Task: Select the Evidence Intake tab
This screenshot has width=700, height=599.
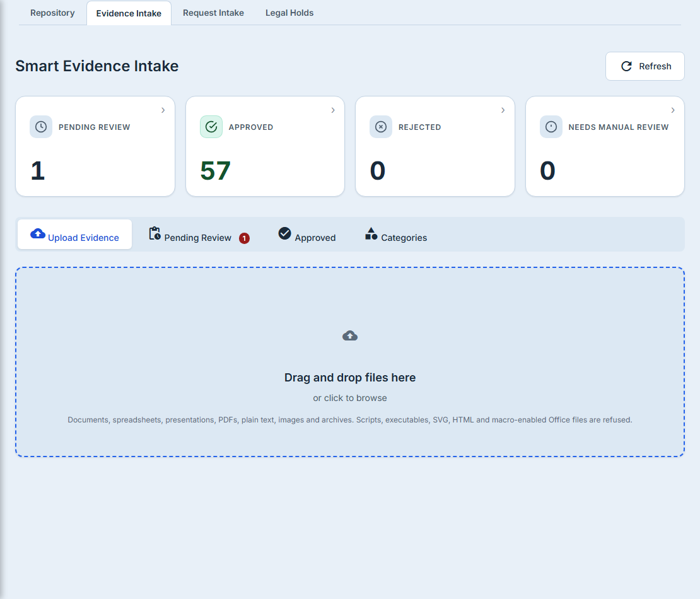Action: point(129,13)
